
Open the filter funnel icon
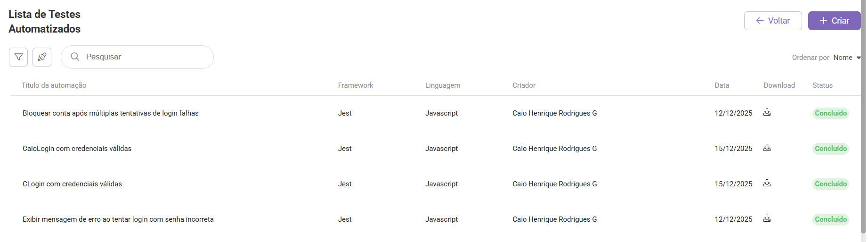coord(18,57)
